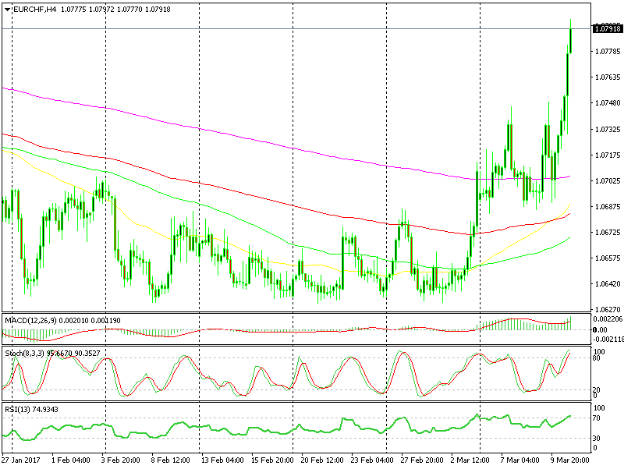Click the 1 Feb 04:00 time label
The image size is (633, 469).
(71, 460)
